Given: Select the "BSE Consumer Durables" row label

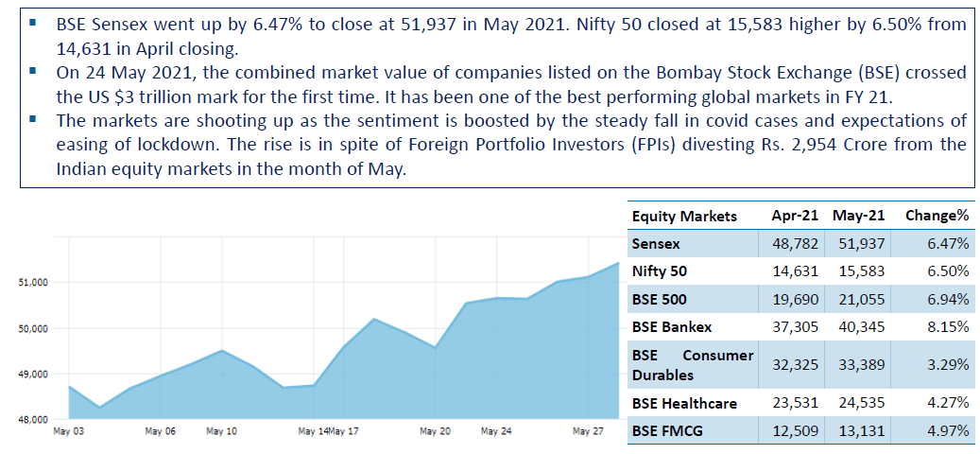Looking at the screenshot, I should tap(692, 365).
